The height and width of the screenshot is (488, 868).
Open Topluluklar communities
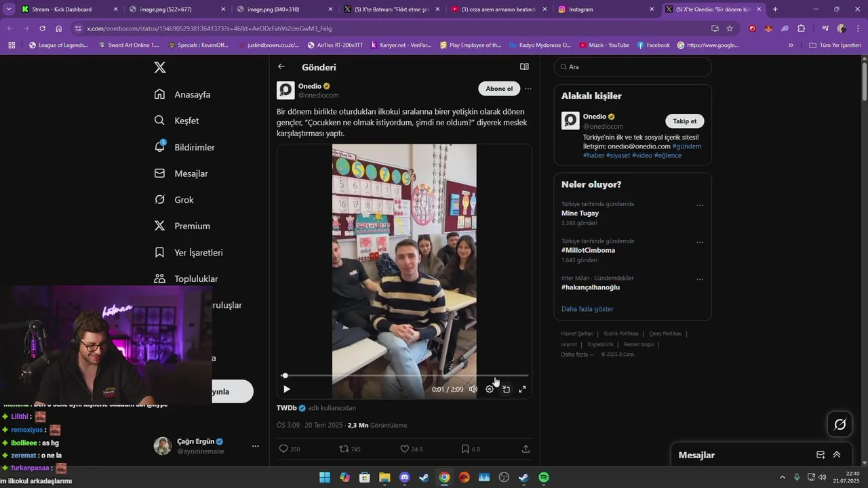(x=186, y=279)
